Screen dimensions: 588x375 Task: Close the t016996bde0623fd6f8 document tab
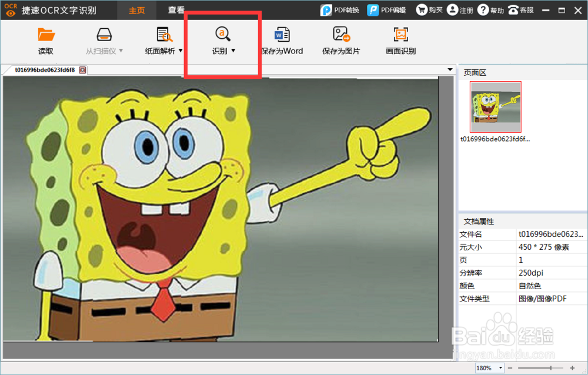(x=82, y=70)
